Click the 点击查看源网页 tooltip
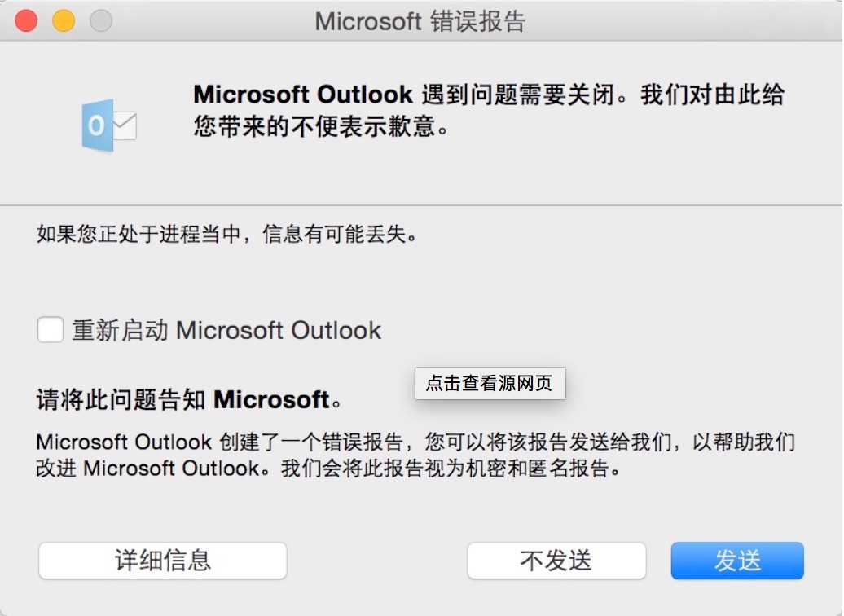 (x=490, y=383)
